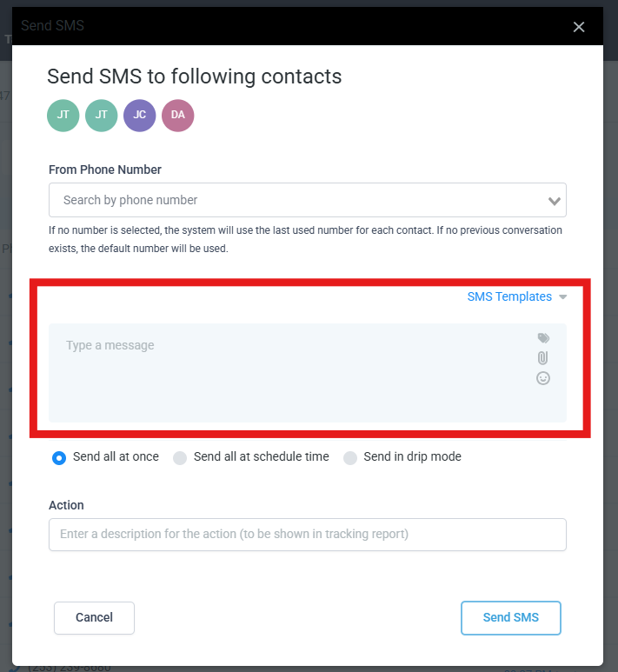This screenshot has height=672, width=618.
Task: Open the emoji picker smiley icon
Action: [543, 378]
